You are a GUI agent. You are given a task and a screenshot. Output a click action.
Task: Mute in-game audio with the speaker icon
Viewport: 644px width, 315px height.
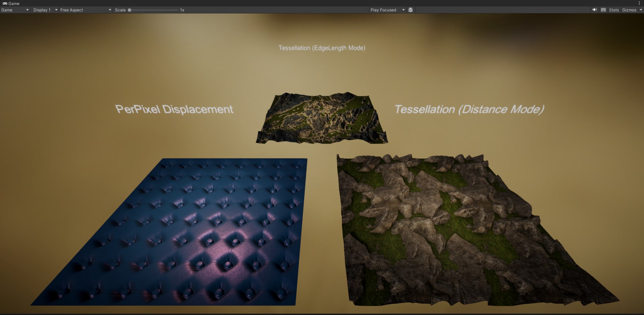594,10
